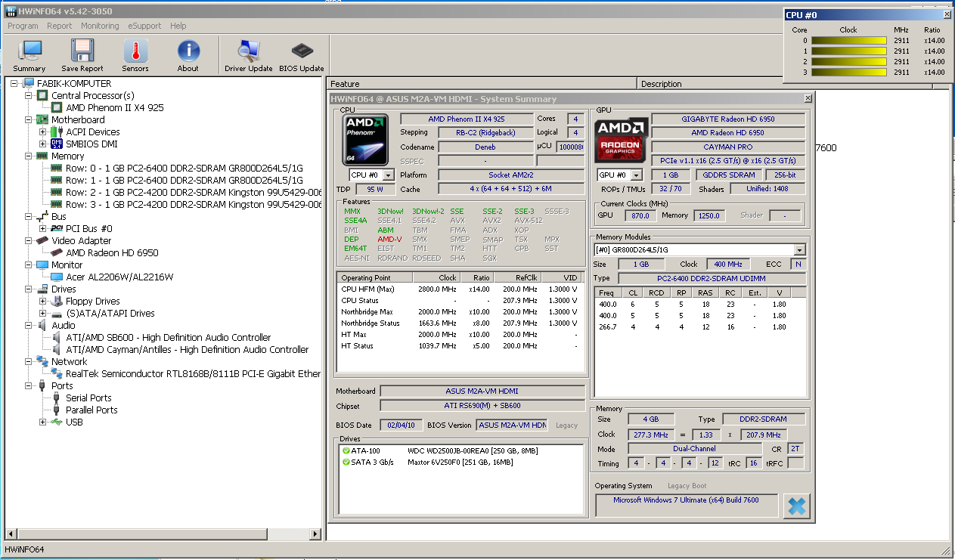The image size is (955, 560).
Task: Click Core 1 clock bar in CPU #0 window
Action: click(848, 51)
